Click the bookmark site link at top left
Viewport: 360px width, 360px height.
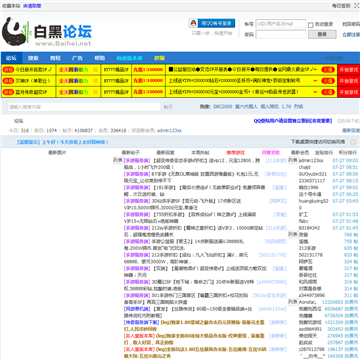pos(11,6)
